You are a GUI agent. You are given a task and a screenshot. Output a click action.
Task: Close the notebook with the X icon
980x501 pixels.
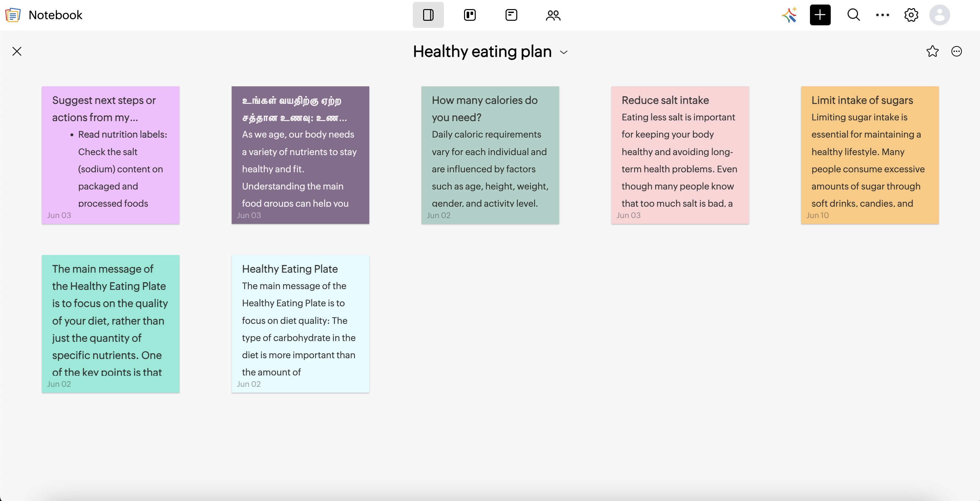coord(17,51)
